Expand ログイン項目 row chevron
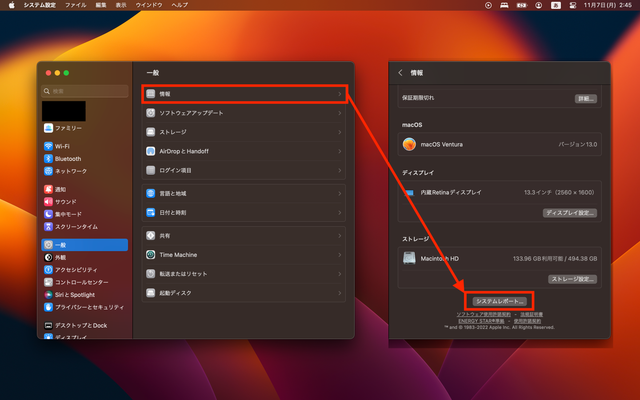640x400 pixels. tap(340, 170)
